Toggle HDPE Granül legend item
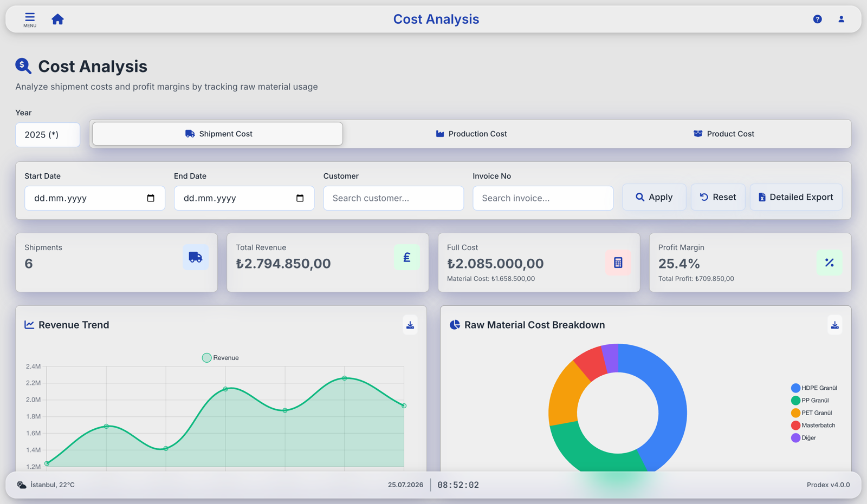 pos(814,388)
